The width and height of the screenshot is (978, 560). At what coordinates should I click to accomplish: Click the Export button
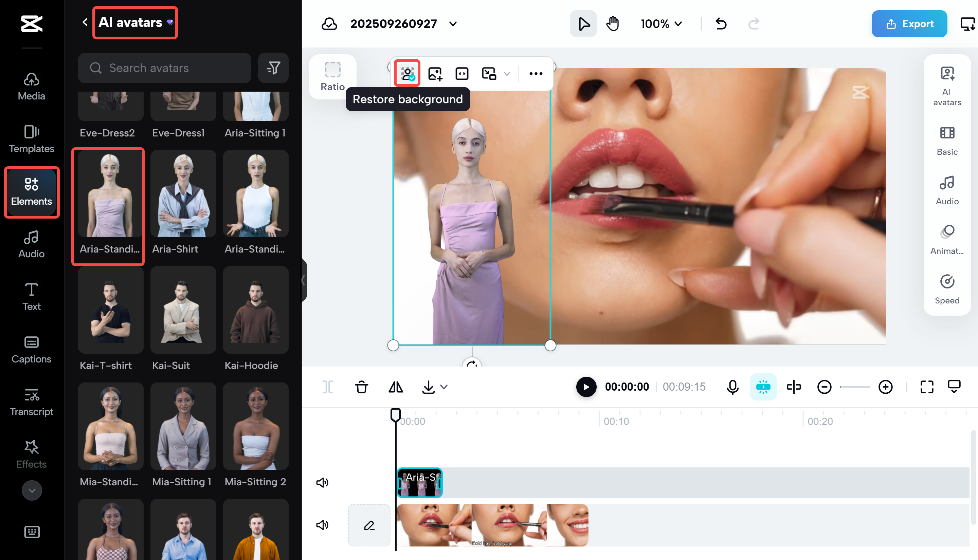pos(909,24)
